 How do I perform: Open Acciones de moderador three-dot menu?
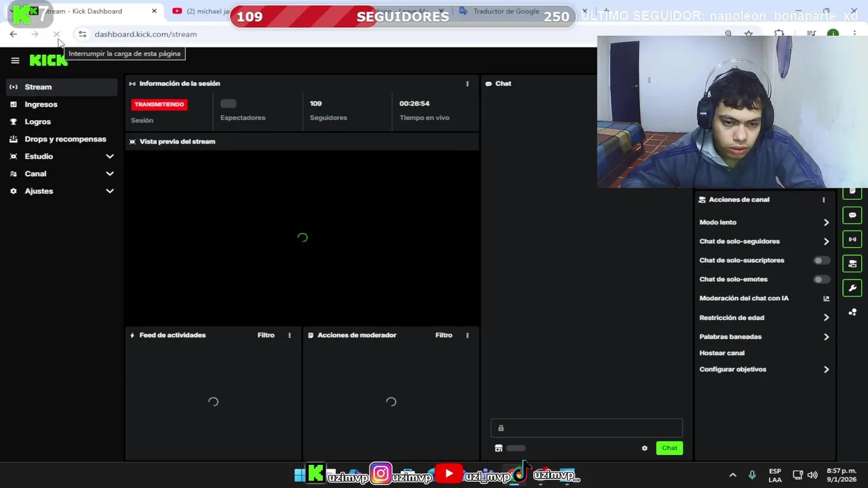click(467, 335)
